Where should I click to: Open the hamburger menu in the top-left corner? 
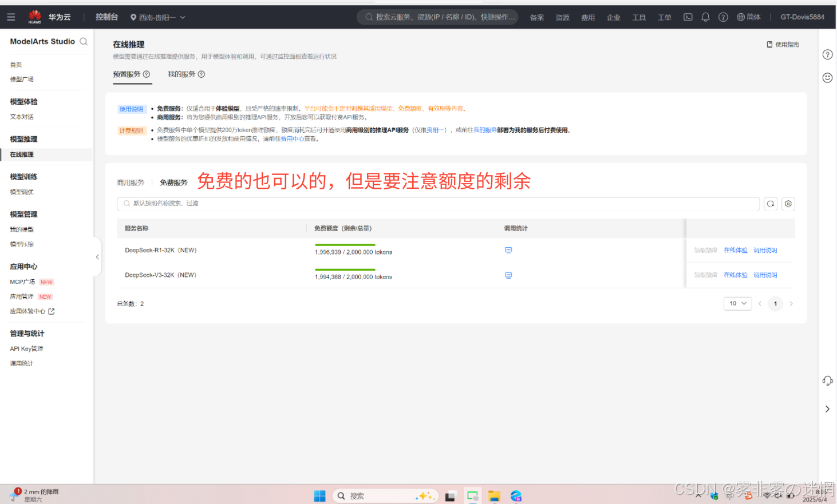tap(11, 17)
